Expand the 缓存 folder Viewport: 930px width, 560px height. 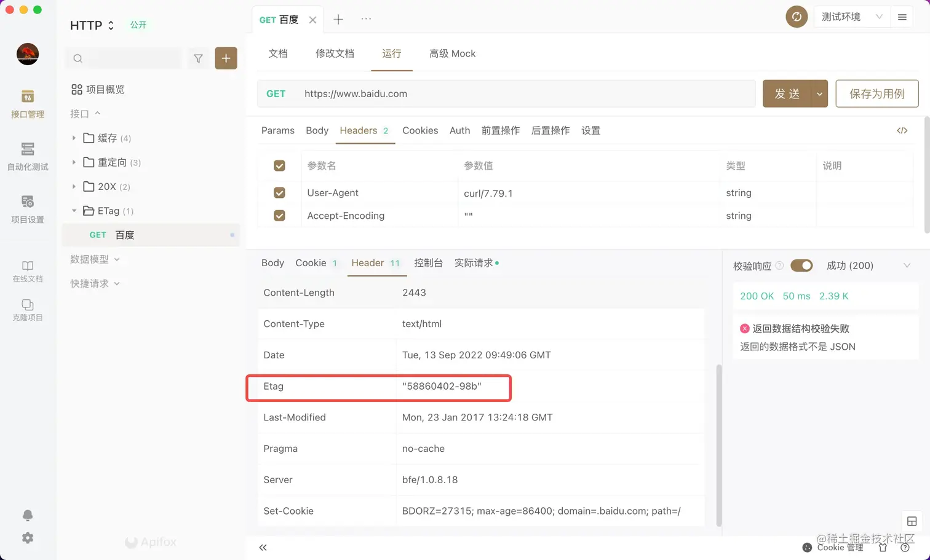click(74, 138)
